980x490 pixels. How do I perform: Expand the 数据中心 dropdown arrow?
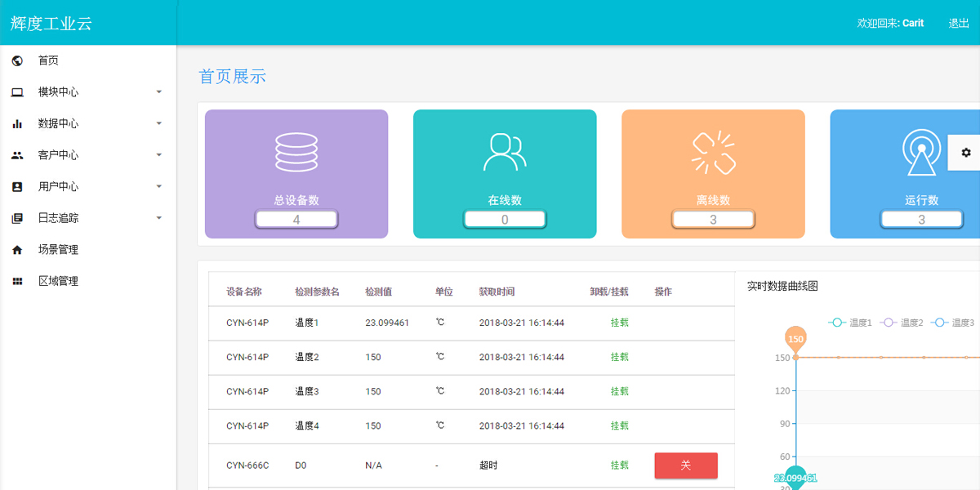tap(159, 124)
